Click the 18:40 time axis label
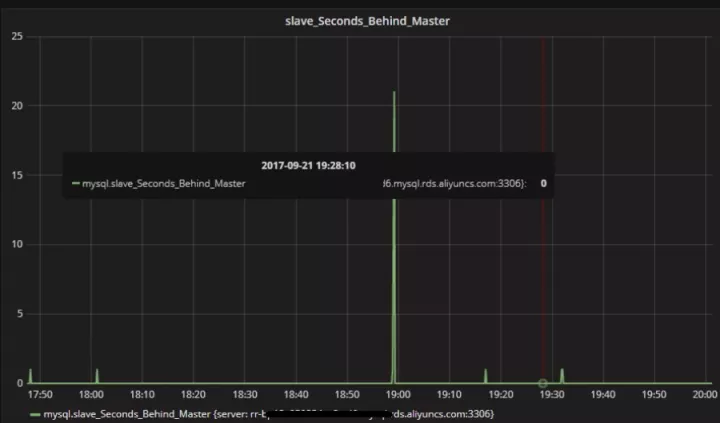 tap(296, 395)
